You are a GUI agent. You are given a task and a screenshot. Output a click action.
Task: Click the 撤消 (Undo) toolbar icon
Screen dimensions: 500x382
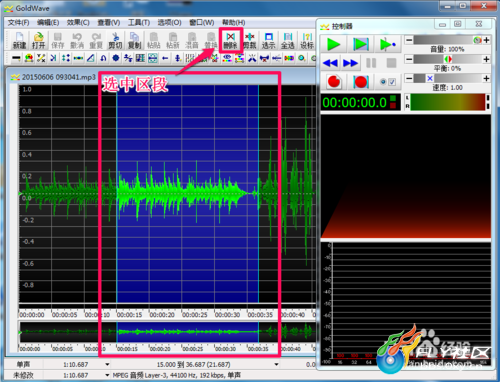pyautogui.click(x=77, y=40)
